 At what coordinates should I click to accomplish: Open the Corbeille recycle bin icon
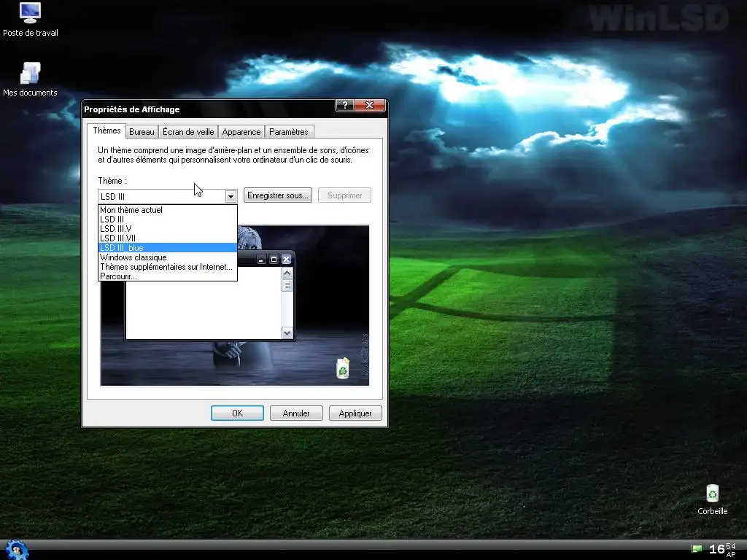712,499
